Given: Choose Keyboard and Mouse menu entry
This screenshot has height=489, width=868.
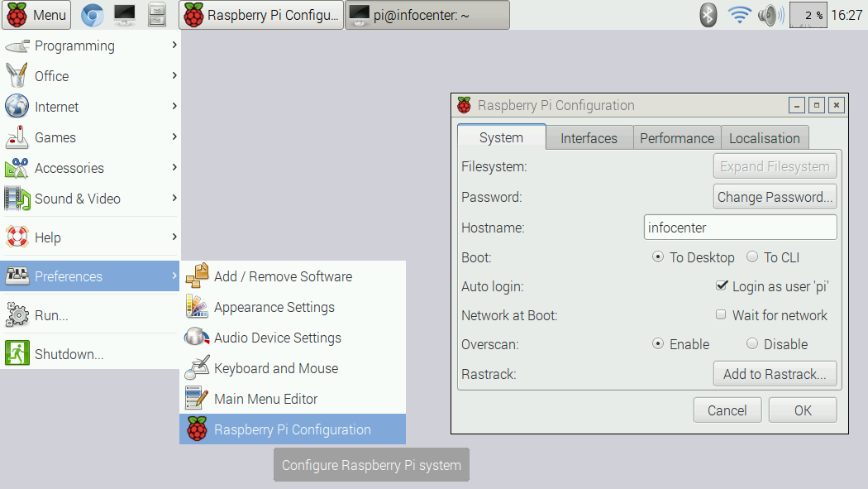Looking at the screenshot, I should pos(293,367).
